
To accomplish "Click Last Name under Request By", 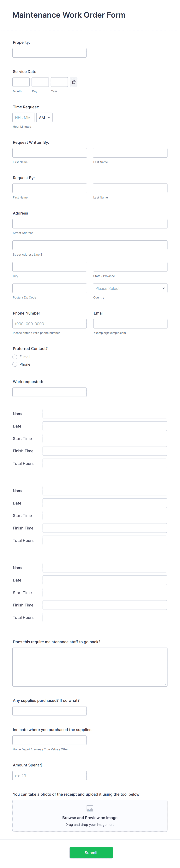I will click(x=130, y=188).
